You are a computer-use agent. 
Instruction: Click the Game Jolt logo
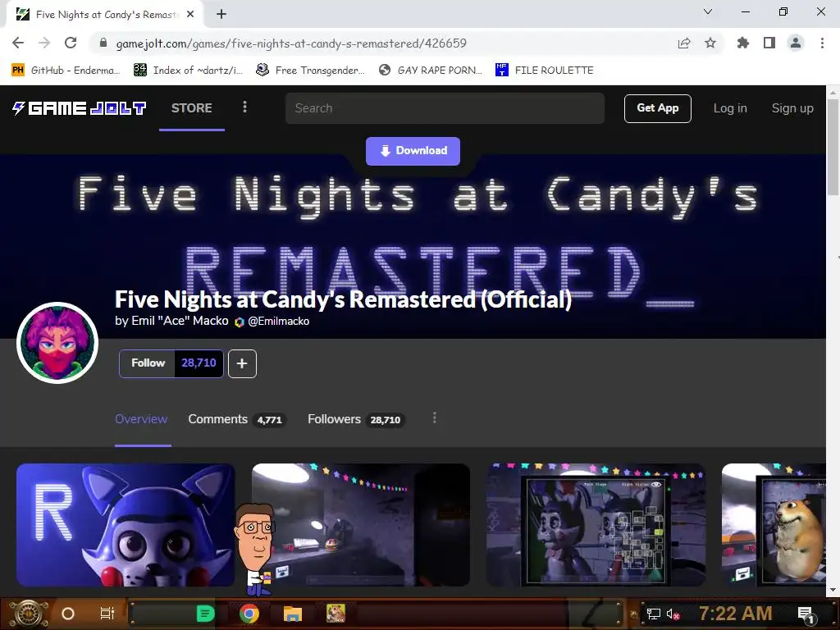(80, 108)
